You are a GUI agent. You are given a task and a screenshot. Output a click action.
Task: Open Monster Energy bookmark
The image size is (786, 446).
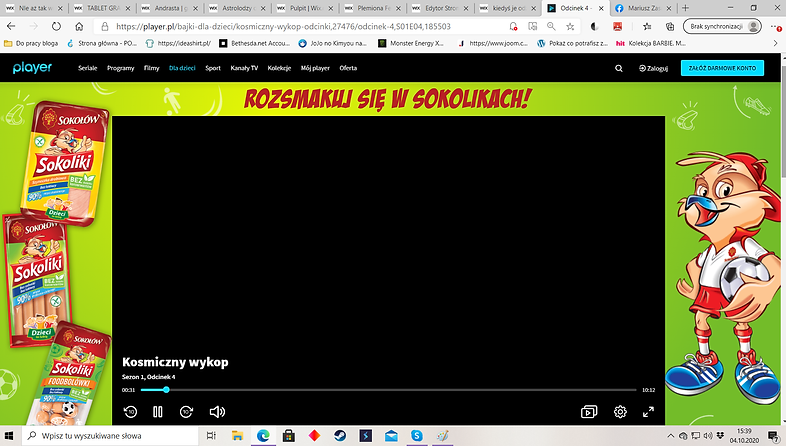(412, 44)
